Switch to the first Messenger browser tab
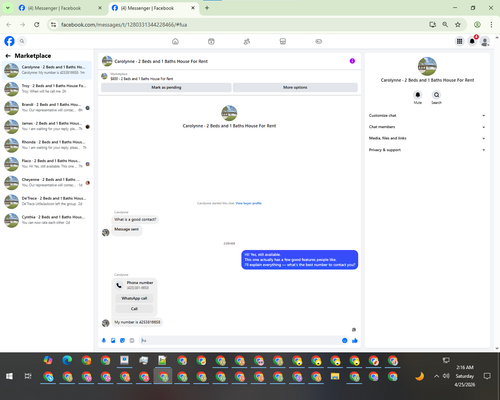Screen dimensions: 500x400 [60, 8]
